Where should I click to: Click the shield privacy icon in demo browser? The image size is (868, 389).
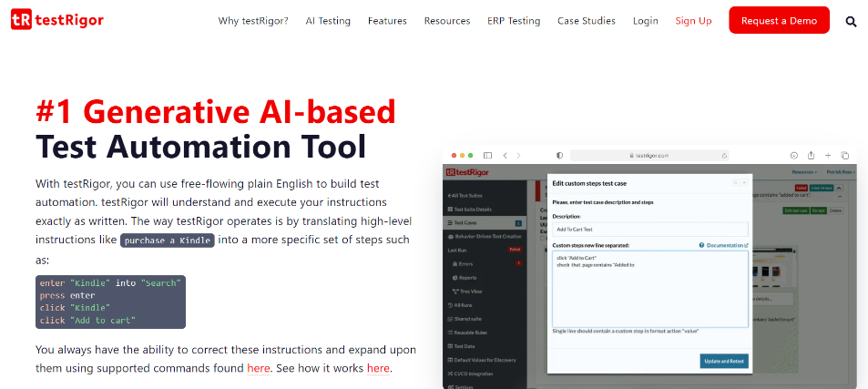[x=559, y=156]
